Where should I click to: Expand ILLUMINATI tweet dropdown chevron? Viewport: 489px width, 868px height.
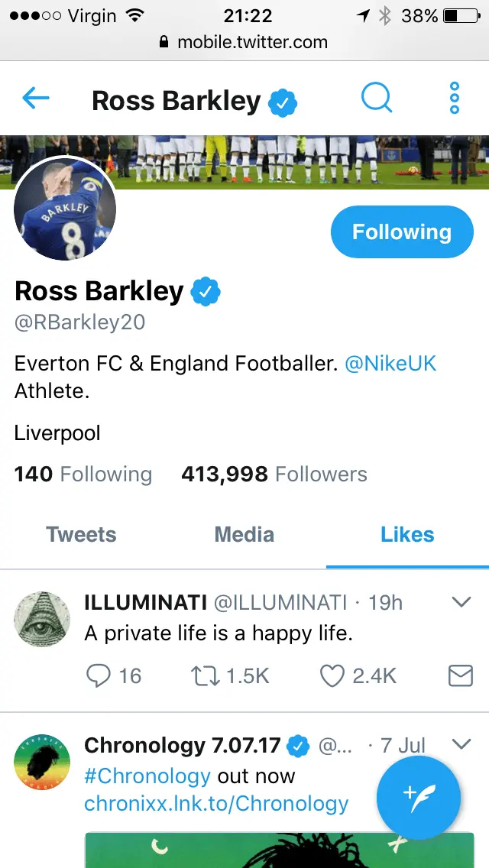pos(461,603)
